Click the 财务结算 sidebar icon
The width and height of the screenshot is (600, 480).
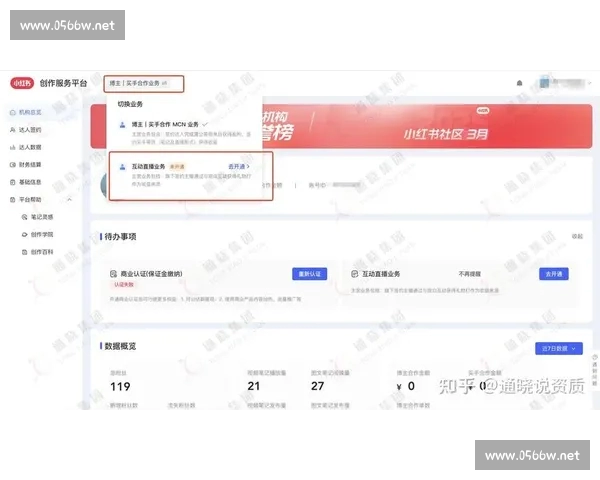click(x=13, y=165)
